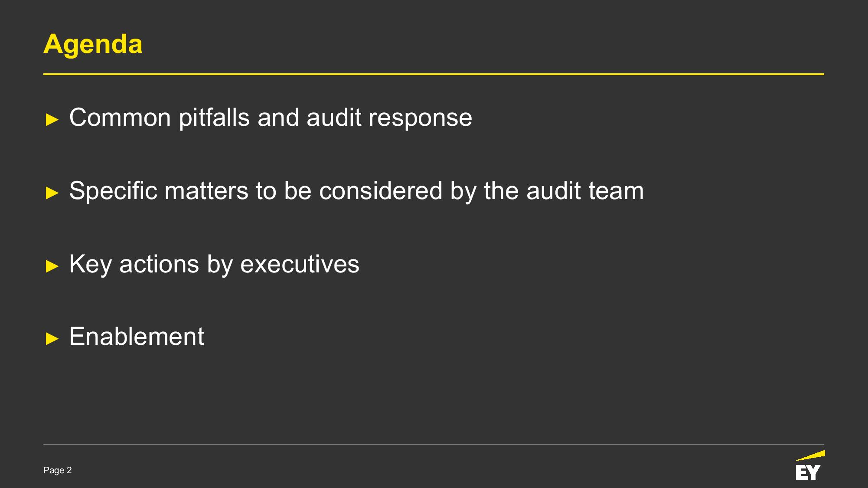Click the word "Specific" in second bullet

pos(113,191)
